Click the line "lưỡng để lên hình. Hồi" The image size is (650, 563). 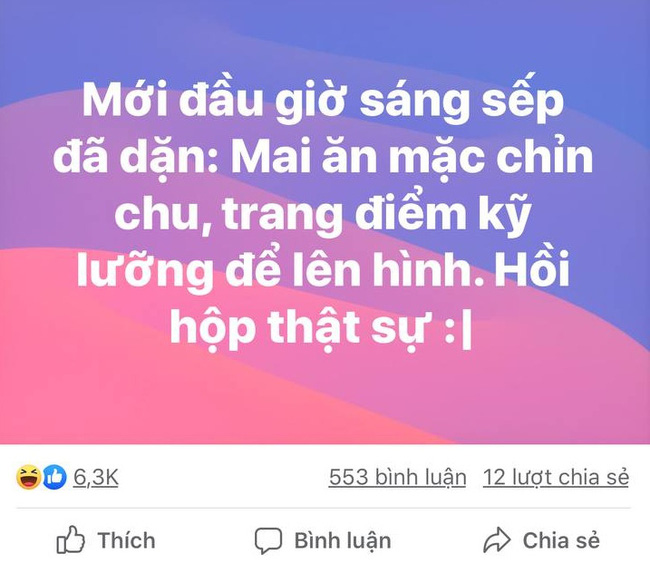323,270
